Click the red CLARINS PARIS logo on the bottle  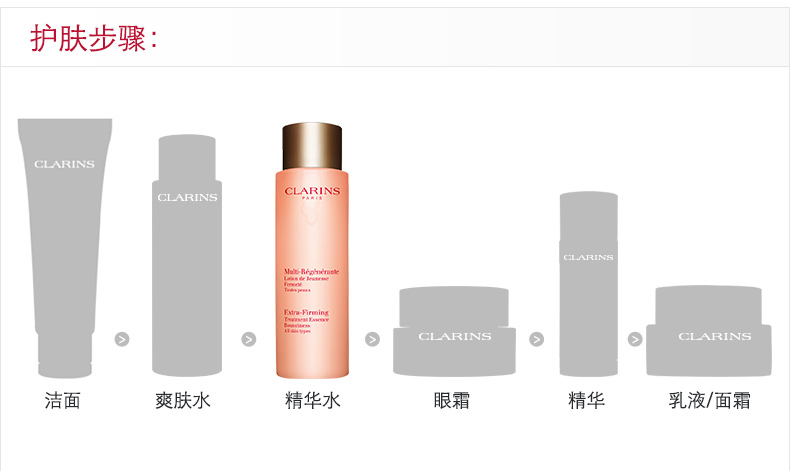312,192
